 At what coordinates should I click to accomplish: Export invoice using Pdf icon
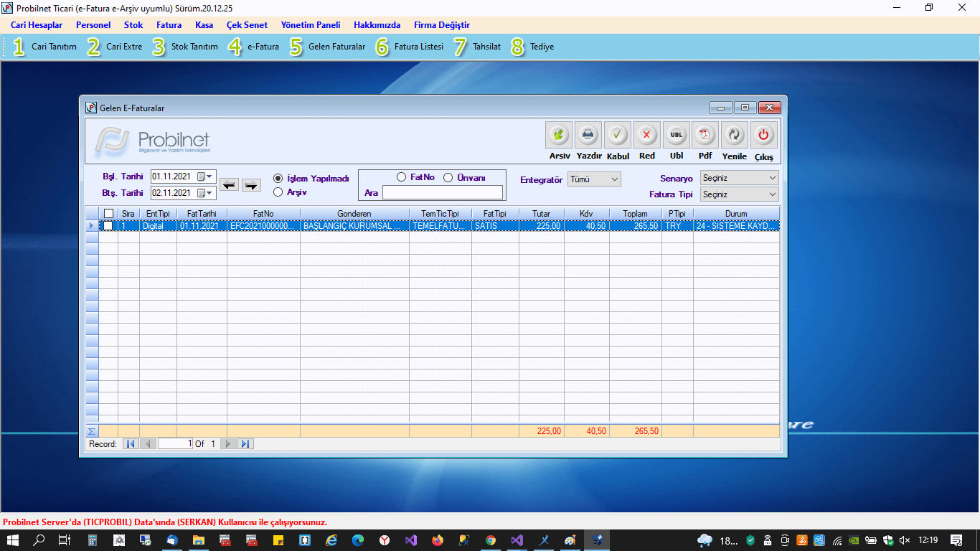[x=705, y=135]
